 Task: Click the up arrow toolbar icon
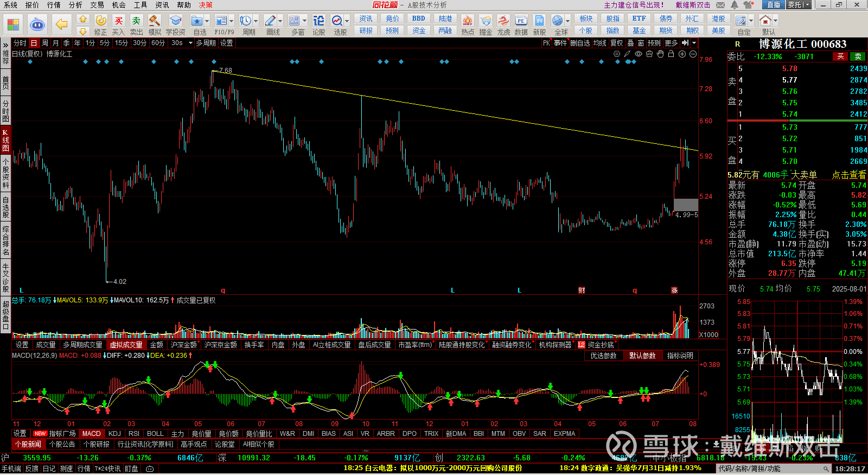click(83, 19)
